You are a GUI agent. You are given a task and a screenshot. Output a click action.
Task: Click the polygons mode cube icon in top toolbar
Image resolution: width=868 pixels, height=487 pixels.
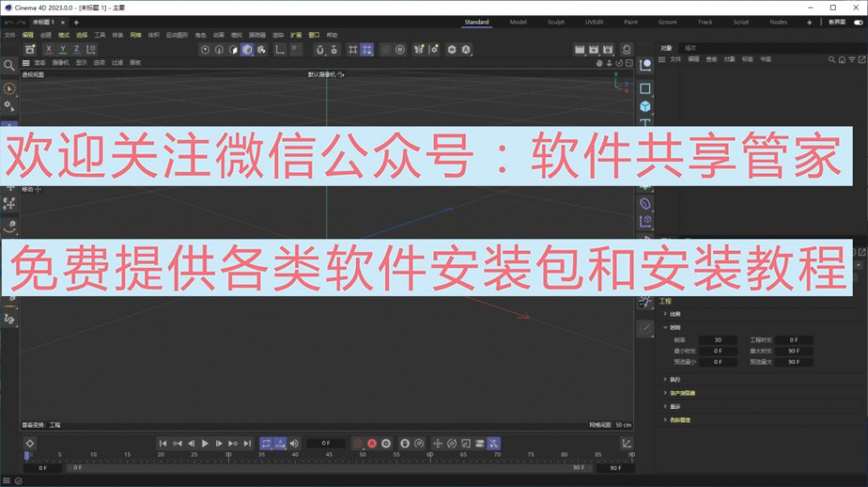click(247, 50)
